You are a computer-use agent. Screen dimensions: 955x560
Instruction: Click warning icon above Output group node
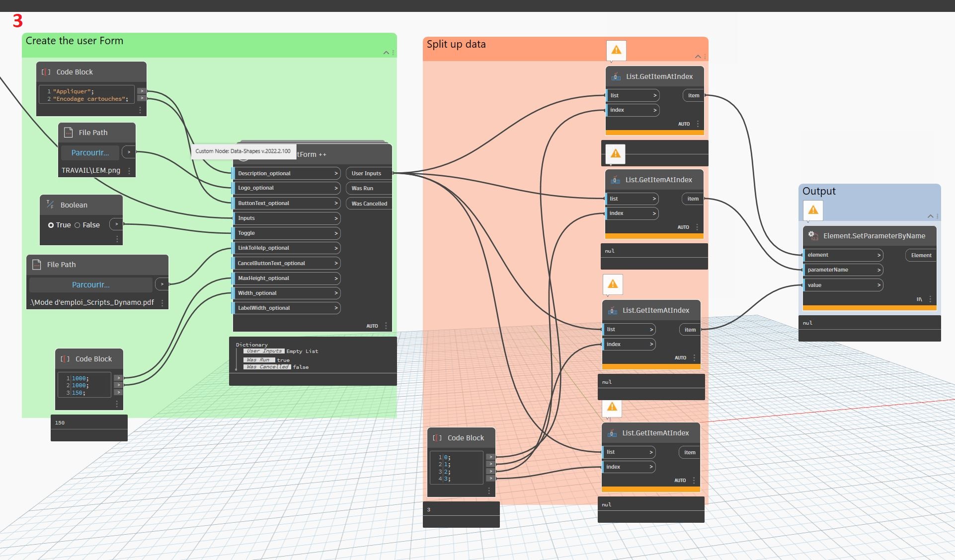tap(813, 210)
